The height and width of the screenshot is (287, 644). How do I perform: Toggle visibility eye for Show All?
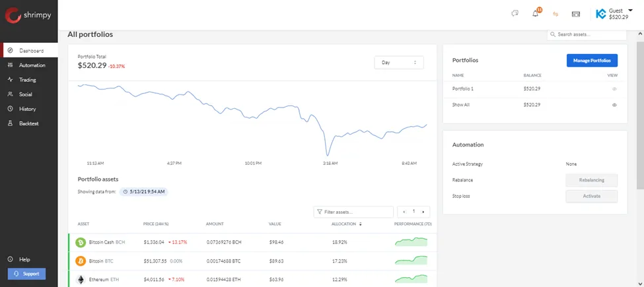point(614,105)
